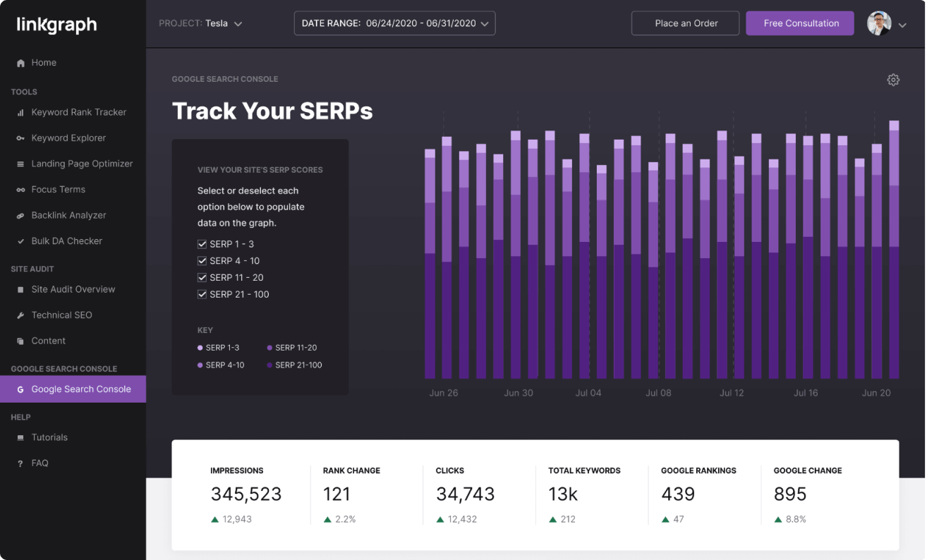This screenshot has width=927, height=560.
Task: Open the dashboard settings gear
Action: [x=893, y=80]
